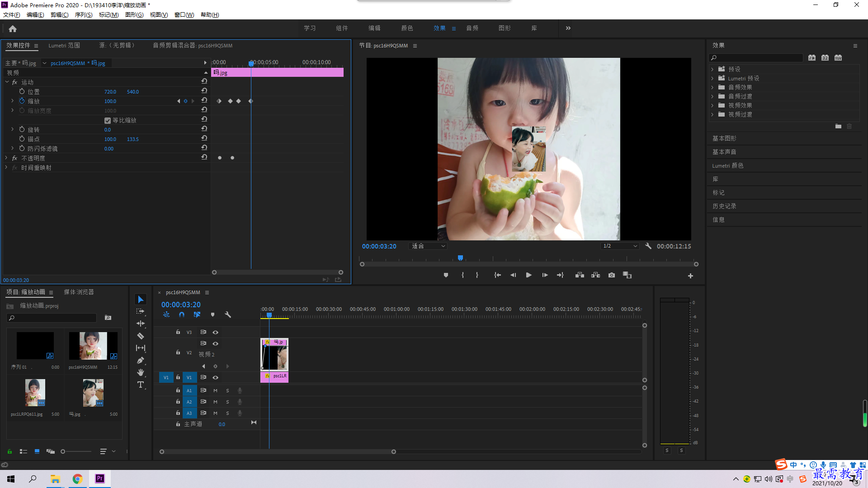
Task: Select the Slip tool
Action: click(x=141, y=348)
